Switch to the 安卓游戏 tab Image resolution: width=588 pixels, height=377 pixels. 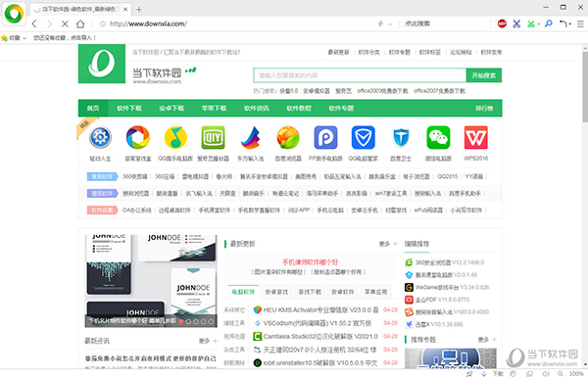point(276,292)
